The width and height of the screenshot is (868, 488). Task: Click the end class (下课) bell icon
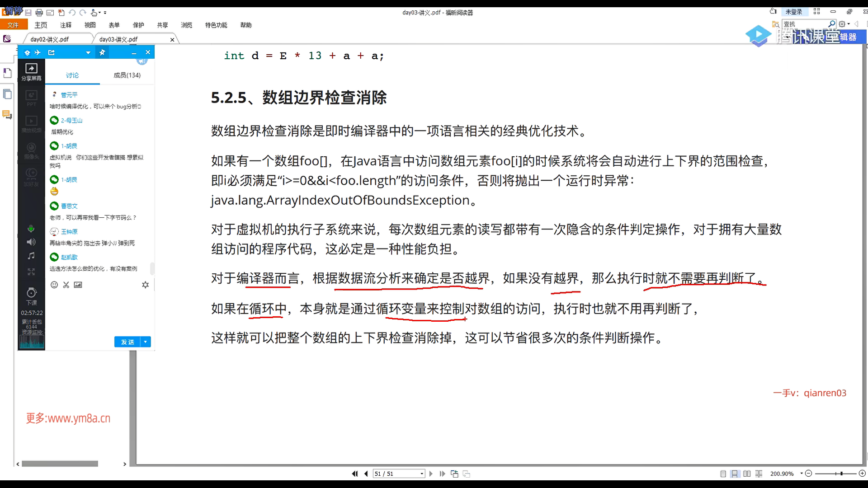tap(31, 293)
